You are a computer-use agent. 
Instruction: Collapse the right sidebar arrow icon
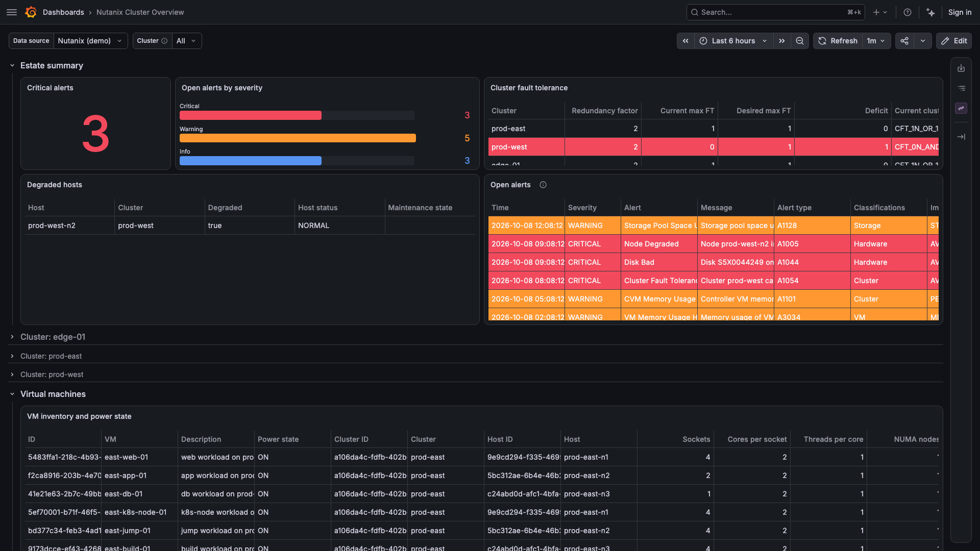pyautogui.click(x=961, y=137)
